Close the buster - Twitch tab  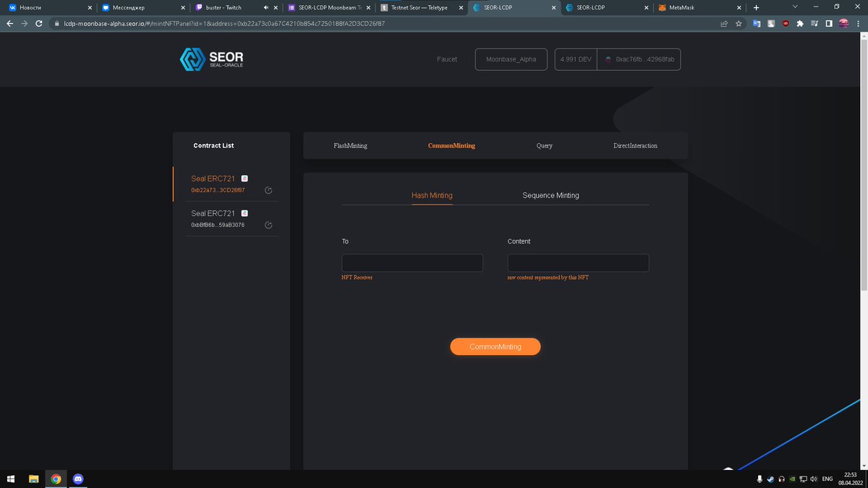coord(276,7)
